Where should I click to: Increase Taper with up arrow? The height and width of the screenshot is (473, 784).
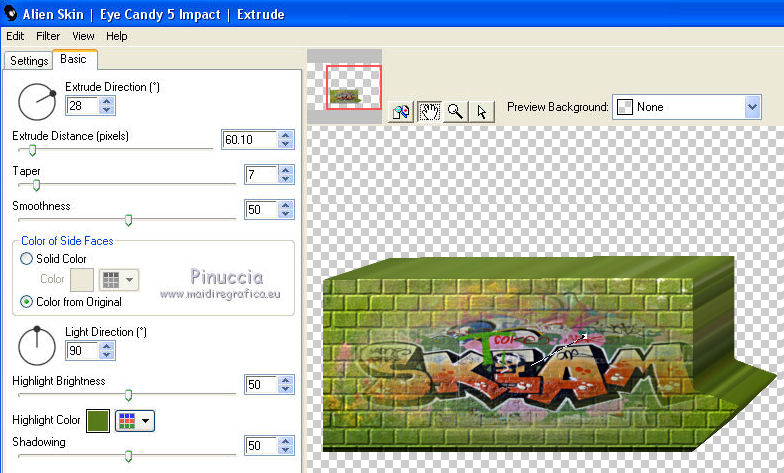[x=286, y=170]
